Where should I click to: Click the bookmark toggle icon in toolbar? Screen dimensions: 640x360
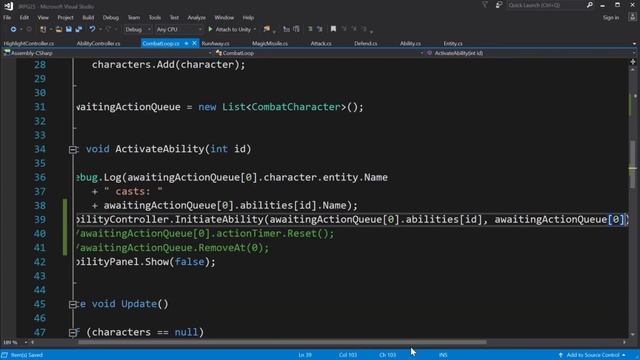coord(333,29)
